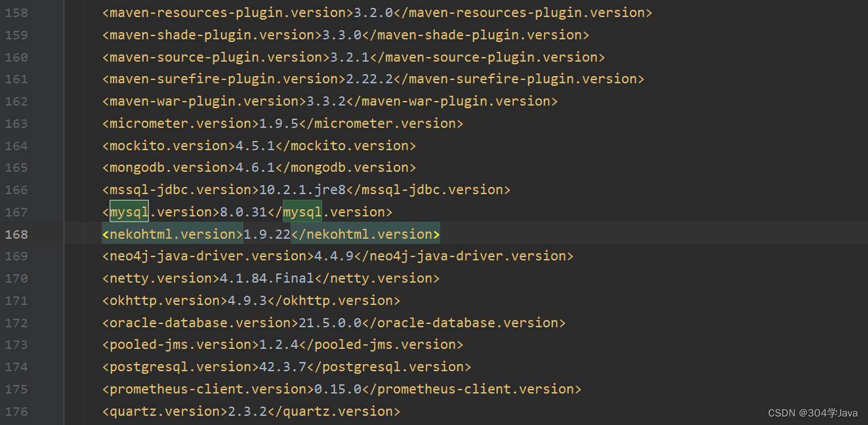Click the opening maven-surefire-plugin.version tag

pos(224,79)
